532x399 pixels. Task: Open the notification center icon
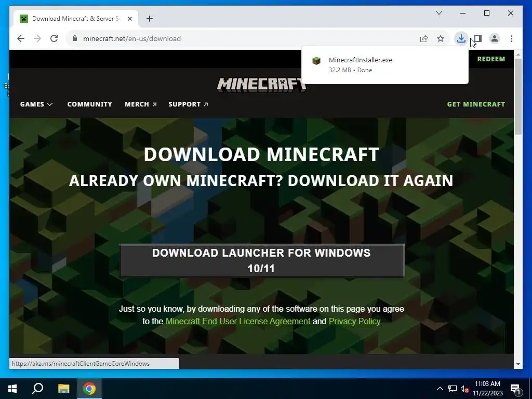pos(515,389)
